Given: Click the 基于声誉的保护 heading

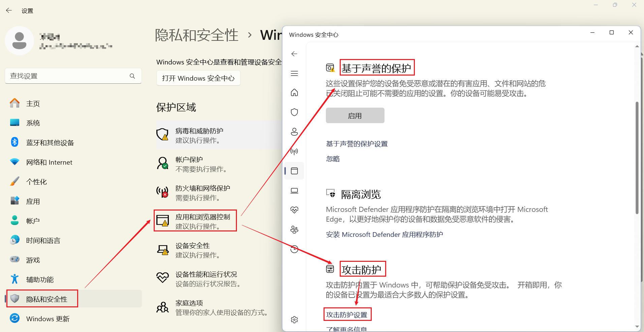Looking at the screenshot, I should 376,68.
